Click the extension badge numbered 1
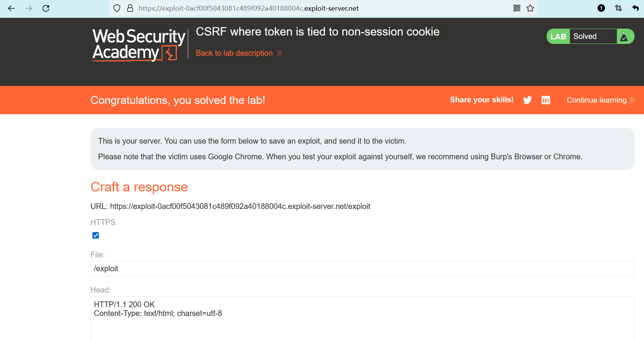This screenshot has height=340, width=644. (x=601, y=8)
